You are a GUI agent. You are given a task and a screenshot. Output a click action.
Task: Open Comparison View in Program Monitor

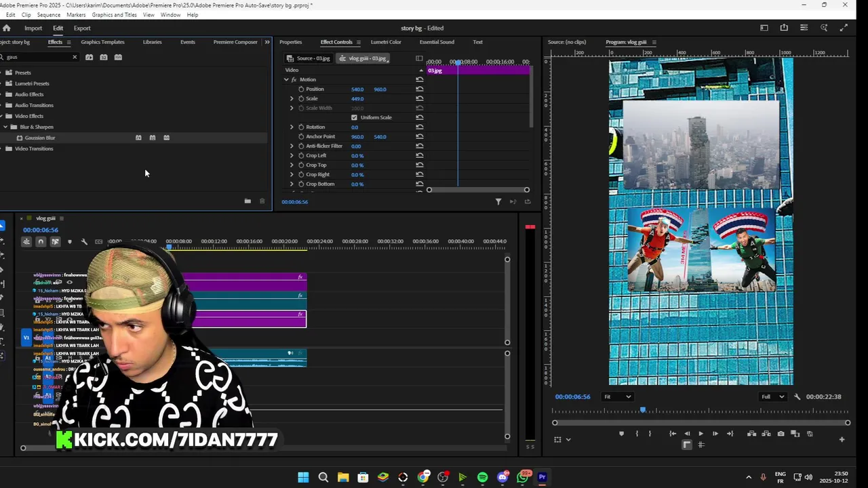coord(795,434)
